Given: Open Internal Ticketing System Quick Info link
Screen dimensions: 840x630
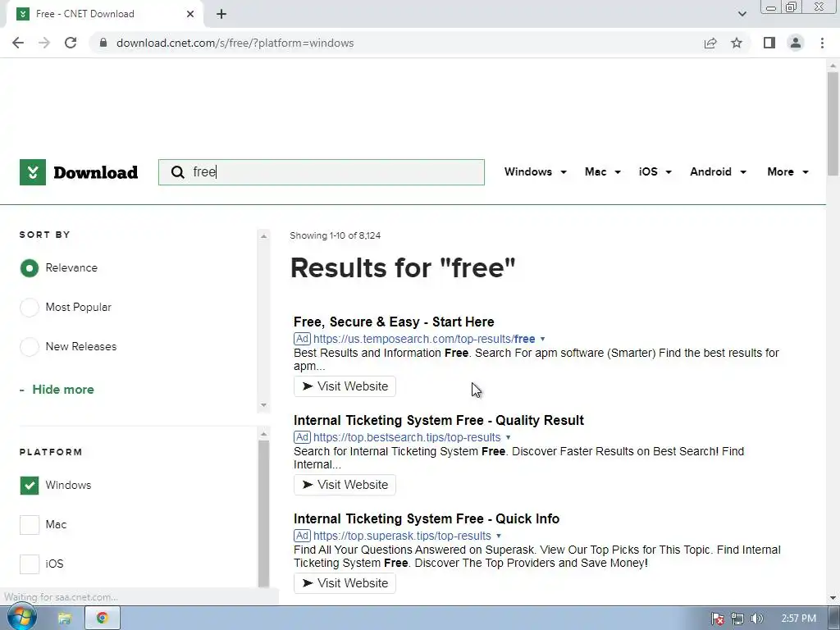Looking at the screenshot, I should click(427, 518).
